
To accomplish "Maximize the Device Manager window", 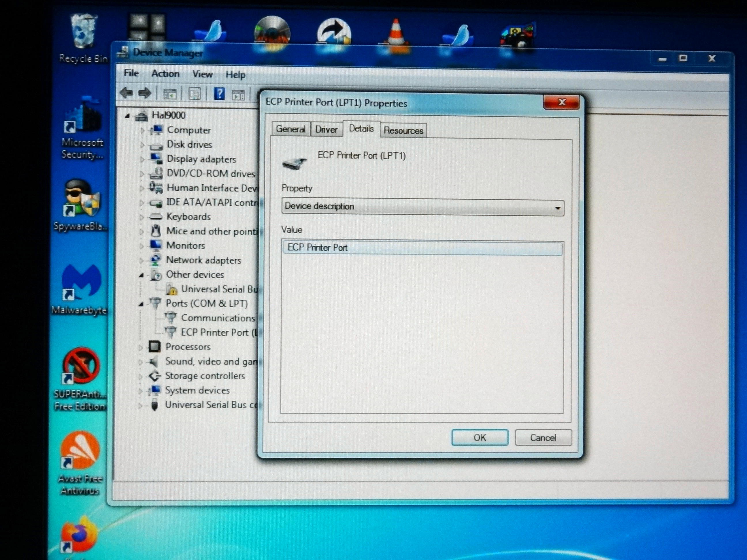I will pos(683,58).
